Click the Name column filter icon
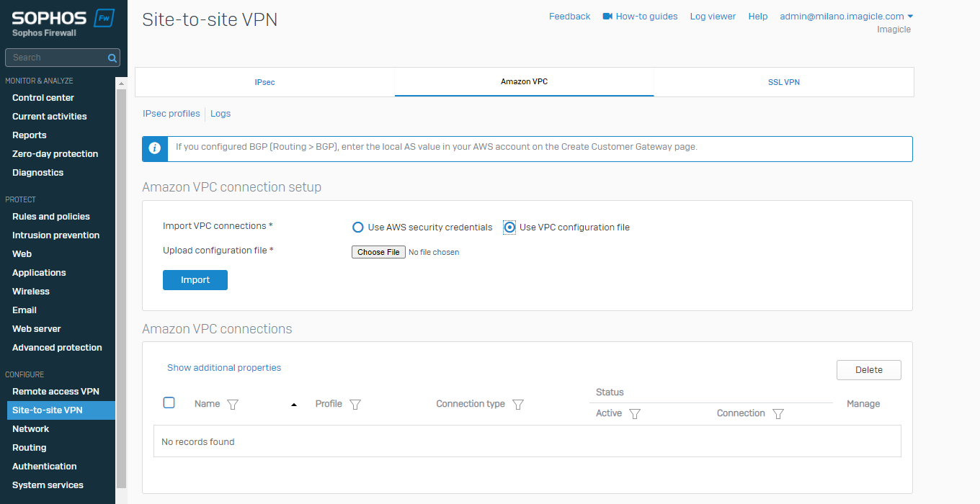Screen dimensions: 980x504 point(233,405)
